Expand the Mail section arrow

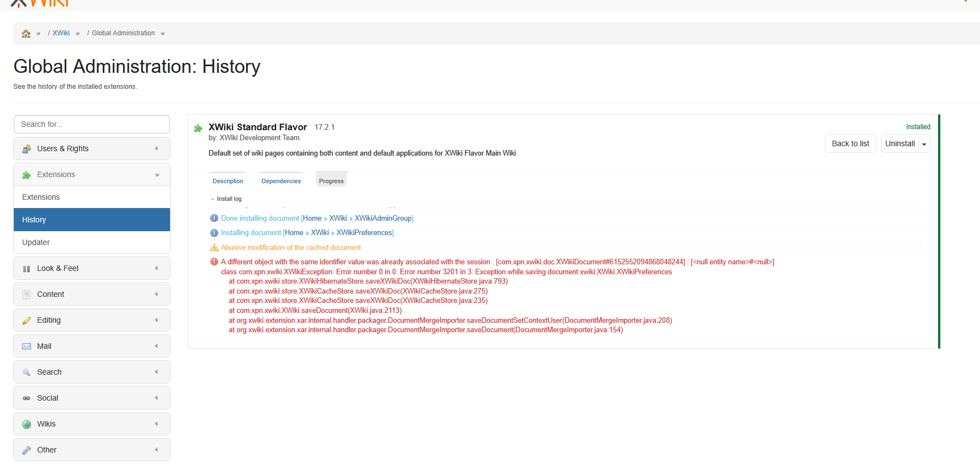[x=157, y=346]
